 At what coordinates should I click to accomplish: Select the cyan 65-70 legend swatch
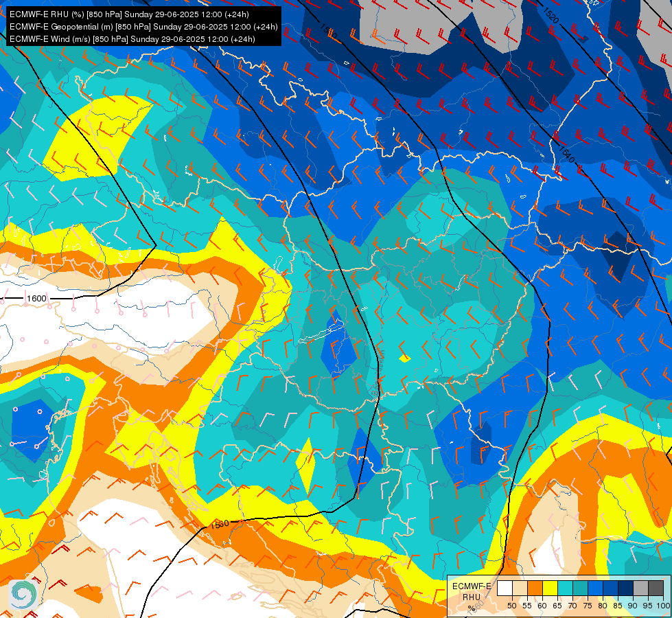pos(566,588)
